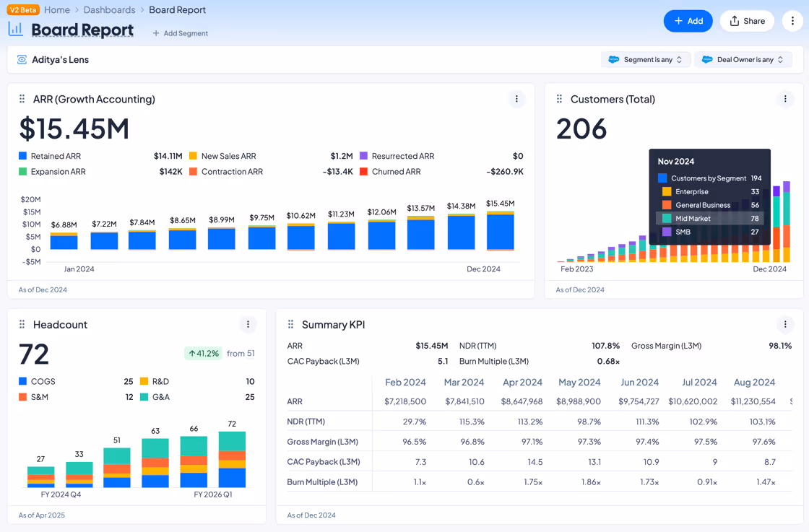
Task: Click the Mid Market row in Nov 2024 tooltip
Action: pyautogui.click(x=709, y=219)
